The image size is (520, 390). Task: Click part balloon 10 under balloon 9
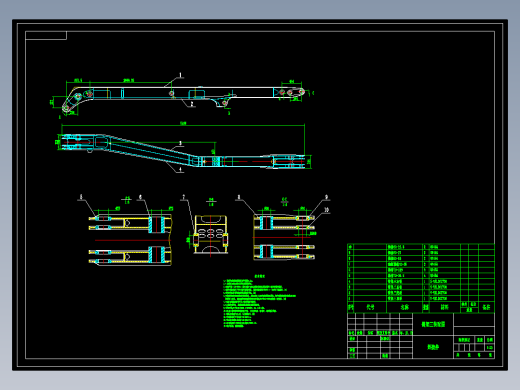point(326,210)
